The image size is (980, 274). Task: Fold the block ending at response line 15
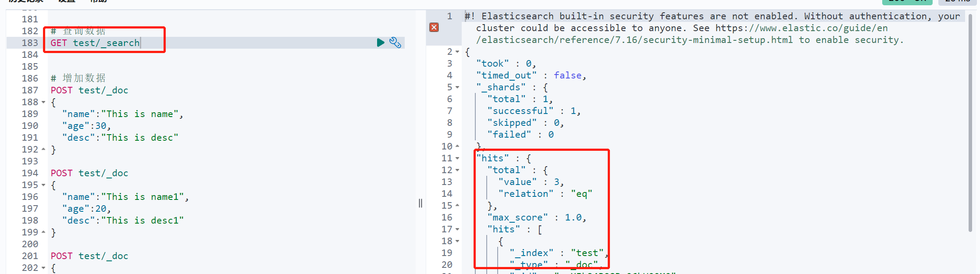pos(457,206)
